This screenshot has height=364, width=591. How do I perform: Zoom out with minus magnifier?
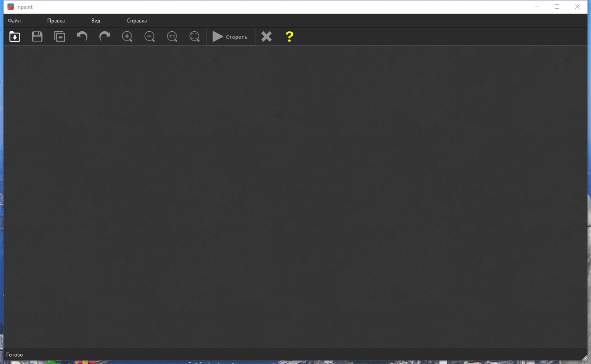tap(150, 37)
